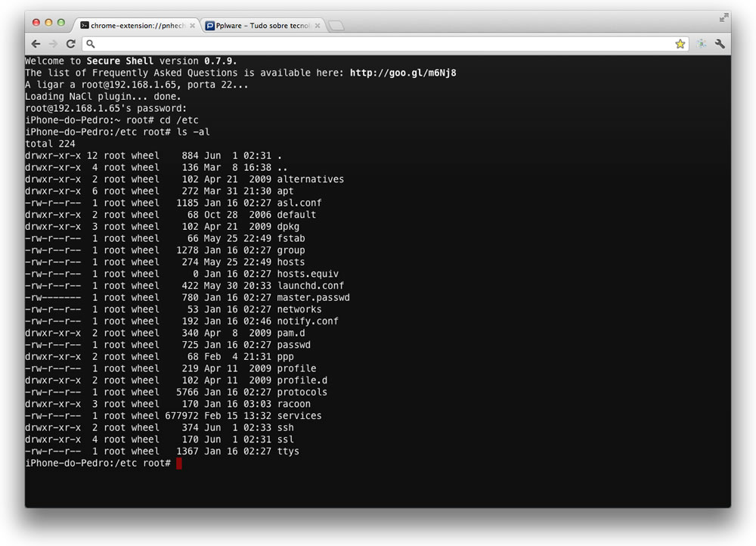Click the Secure Shell tab's terminal favicon
The width and height of the screenshot is (756, 546).
click(x=85, y=26)
